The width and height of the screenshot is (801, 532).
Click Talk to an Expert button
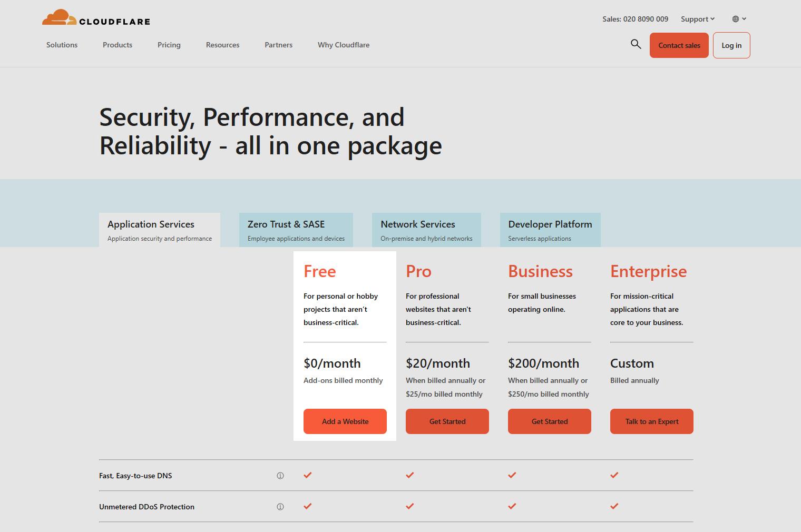[x=651, y=421]
